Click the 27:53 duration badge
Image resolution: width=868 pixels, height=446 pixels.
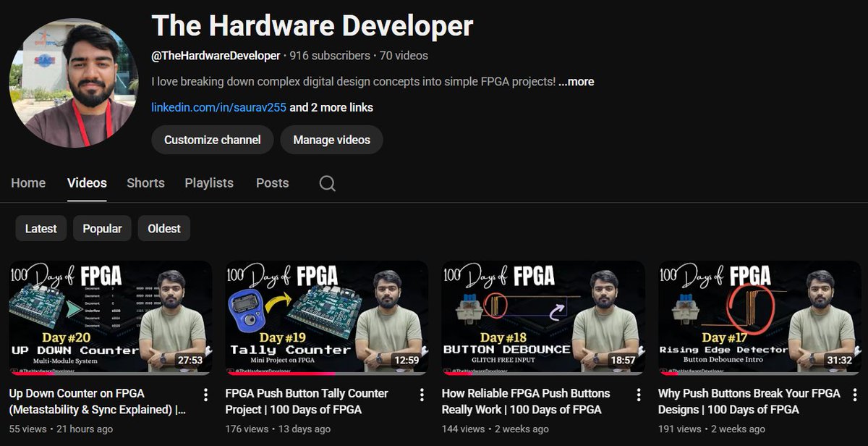click(x=190, y=360)
